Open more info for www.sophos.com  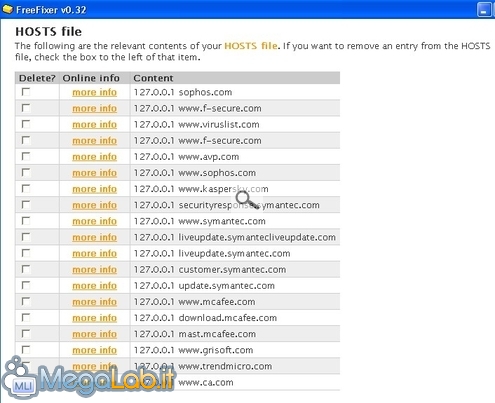(x=94, y=173)
